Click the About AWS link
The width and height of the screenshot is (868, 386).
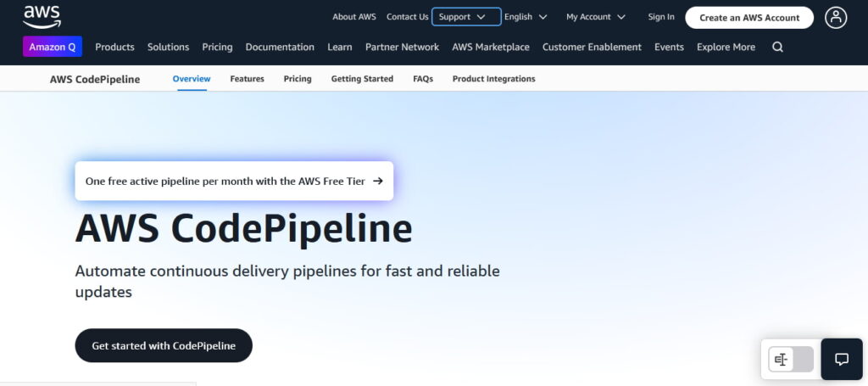pos(353,17)
